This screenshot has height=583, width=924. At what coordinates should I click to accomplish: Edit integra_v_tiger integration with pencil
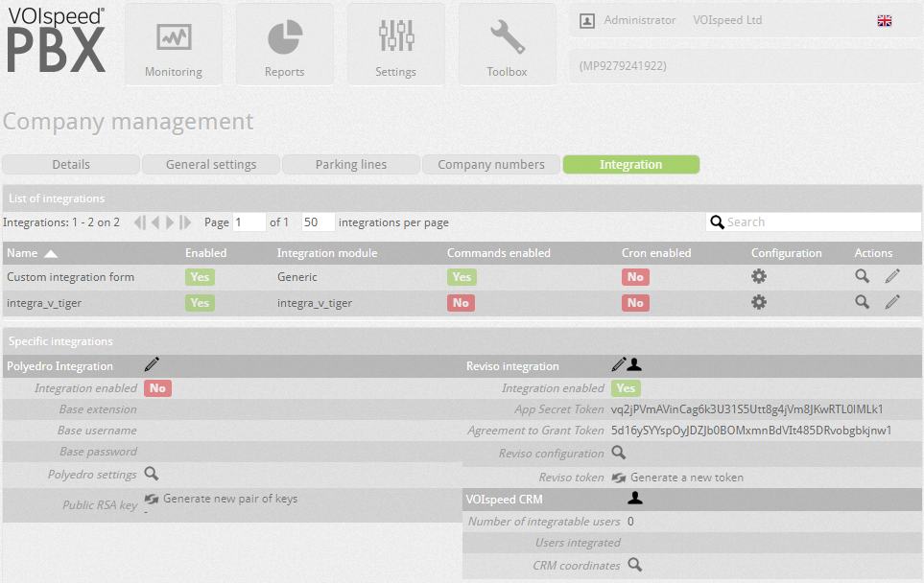click(x=892, y=302)
